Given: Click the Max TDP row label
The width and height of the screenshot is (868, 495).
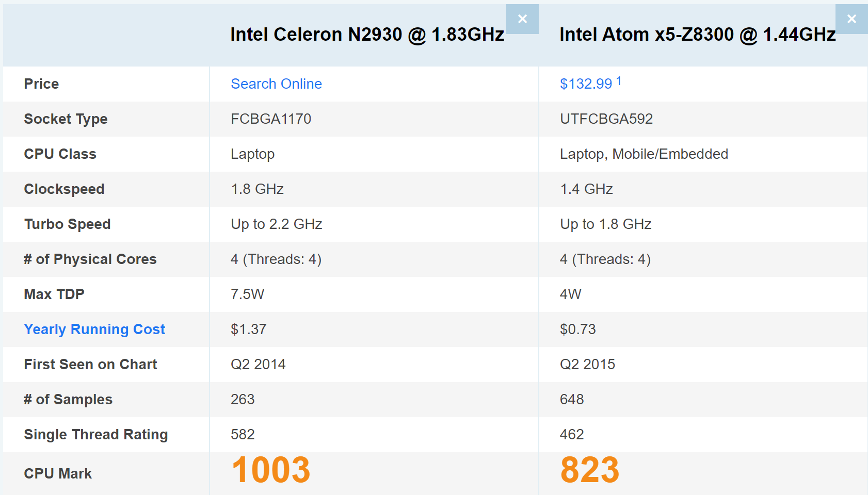Looking at the screenshot, I should pyautogui.click(x=54, y=294).
